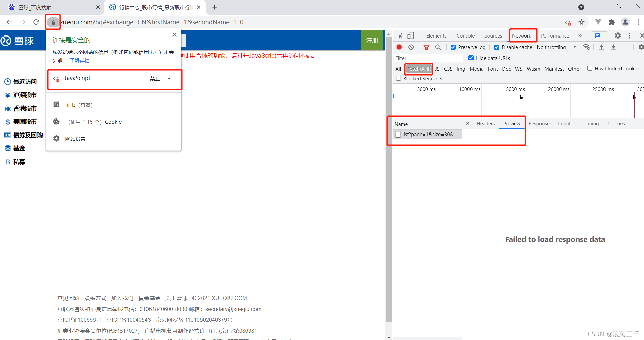Show All request types
The image size is (644, 340).
398,69
